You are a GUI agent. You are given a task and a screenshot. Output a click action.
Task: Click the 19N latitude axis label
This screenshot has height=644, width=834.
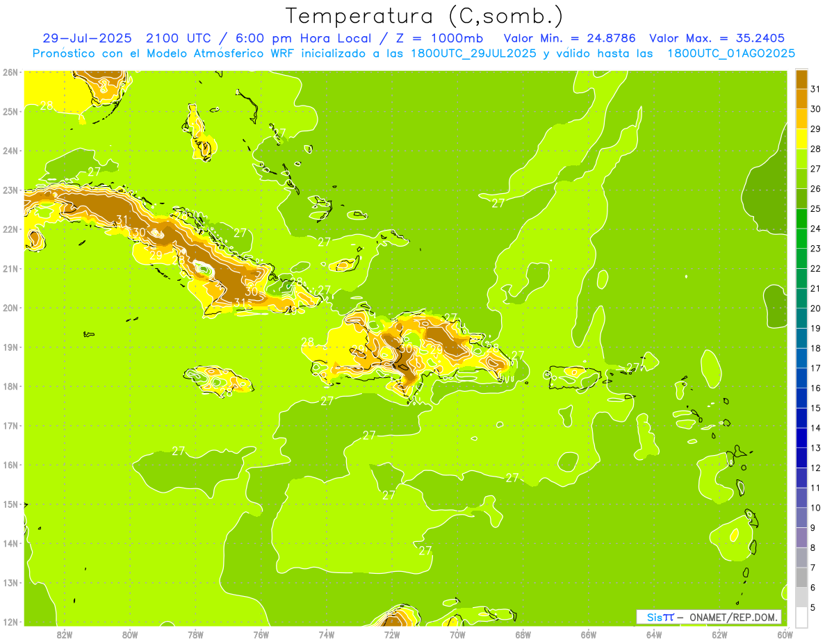click(x=10, y=347)
